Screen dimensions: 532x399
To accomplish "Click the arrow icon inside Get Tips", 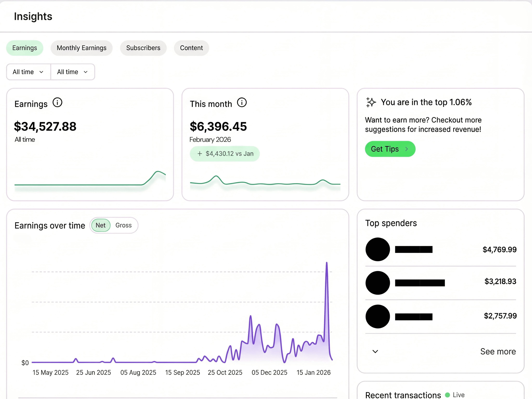I will point(406,149).
